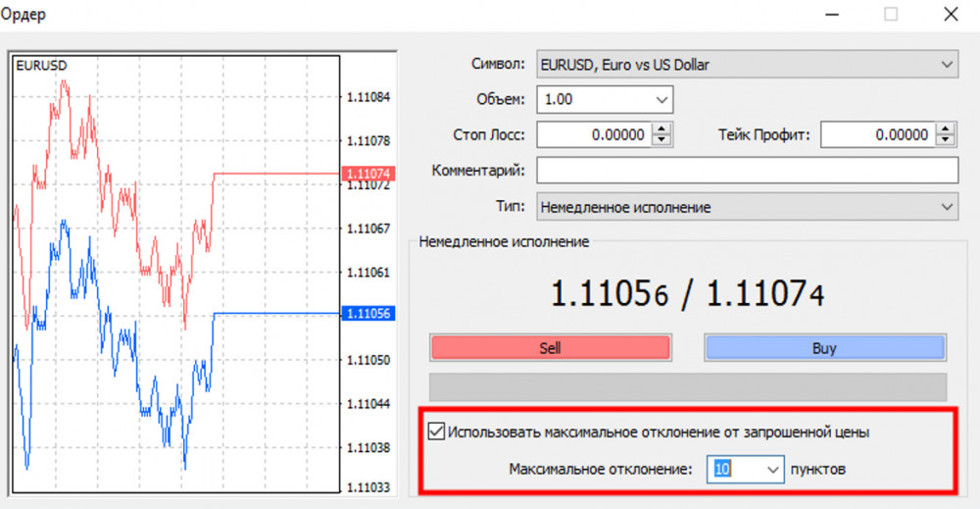This screenshot has width=980, height=509.
Task: Click the пунктов units label
Action: click(817, 469)
